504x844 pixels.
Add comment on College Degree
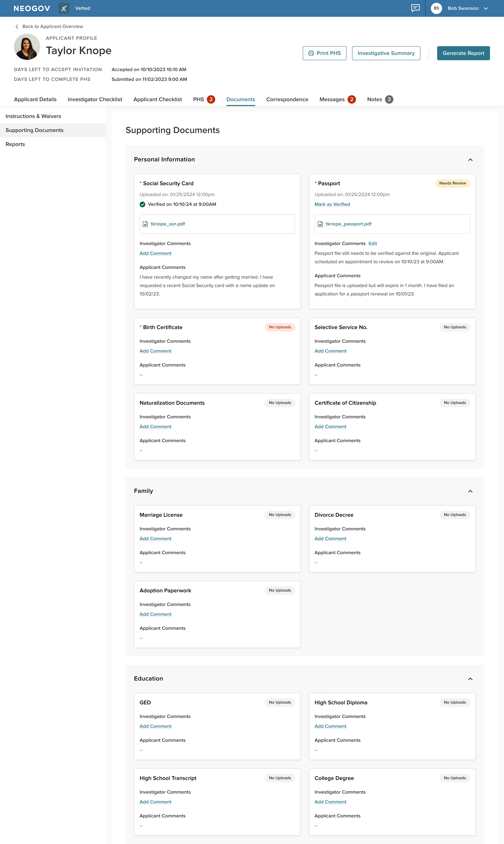[x=330, y=802]
